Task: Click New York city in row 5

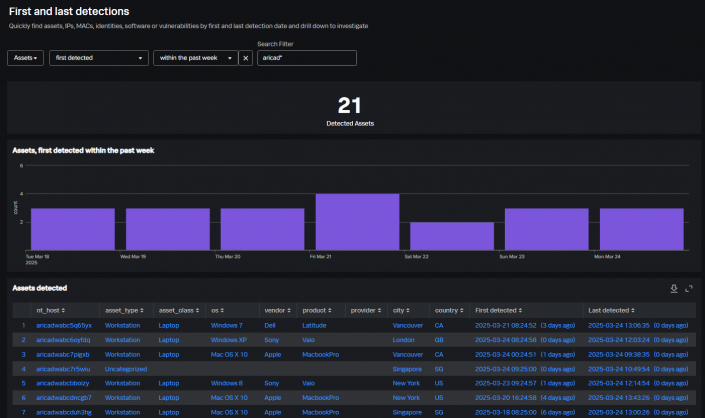Action: (406, 383)
